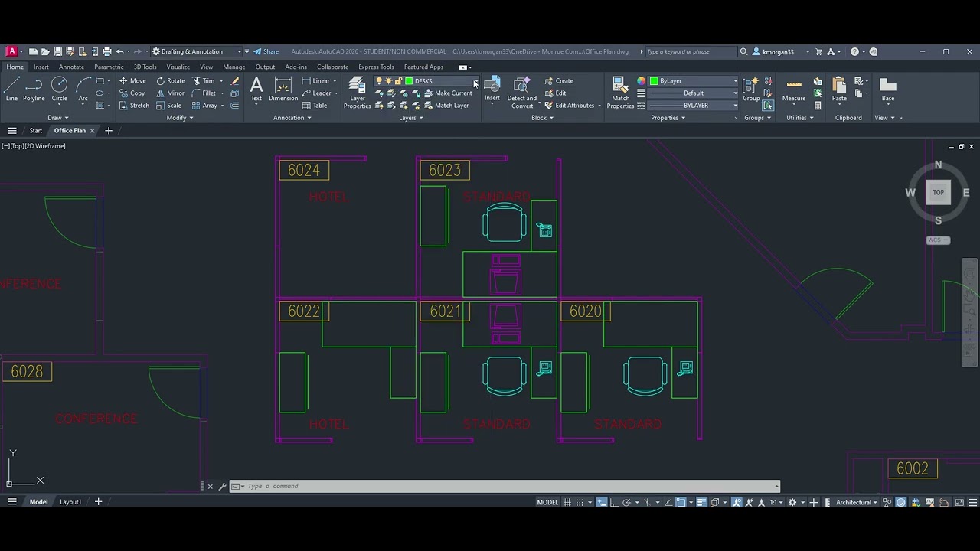
Task: Open Layer Properties manager
Action: coord(357,92)
